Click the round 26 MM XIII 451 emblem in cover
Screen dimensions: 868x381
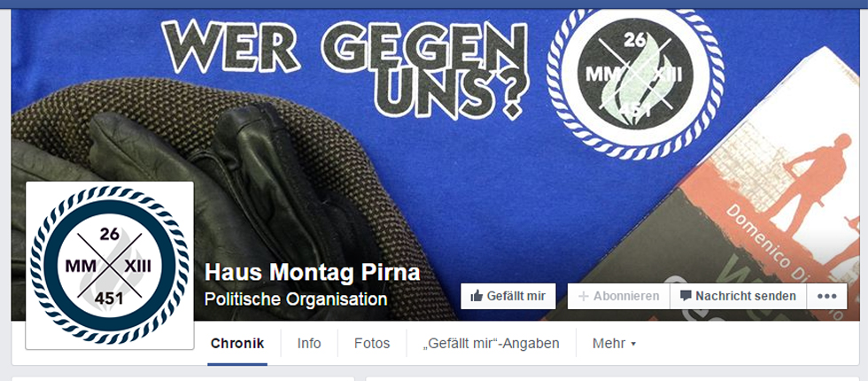point(634,77)
